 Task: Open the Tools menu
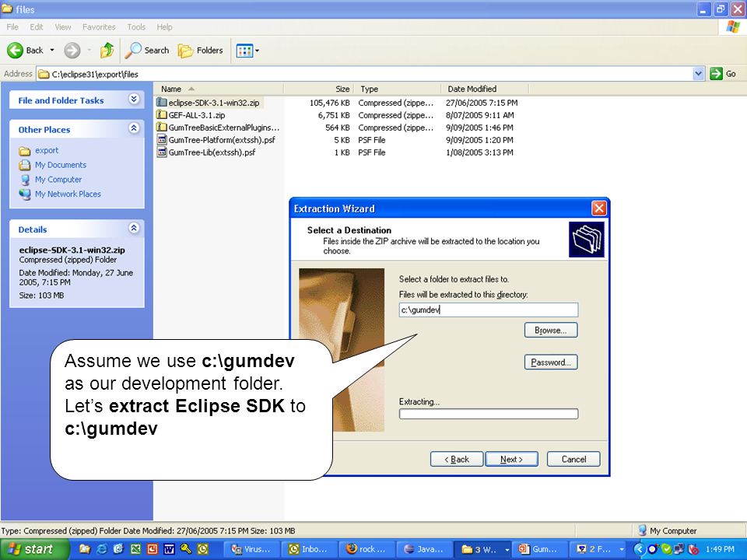pos(136,27)
